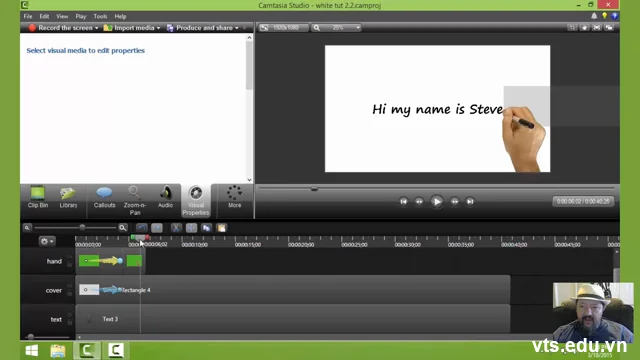
Task: Open Windows Start button
Action: click(32, 350)
